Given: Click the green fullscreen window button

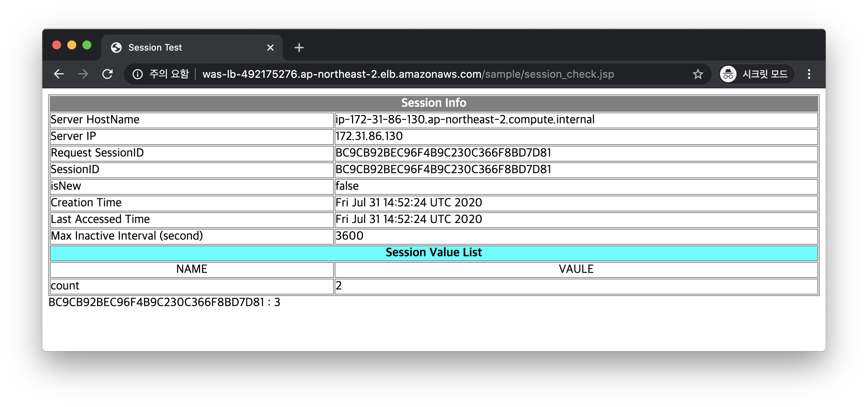Looking at the screenshot, I should [x=87, y=45].
